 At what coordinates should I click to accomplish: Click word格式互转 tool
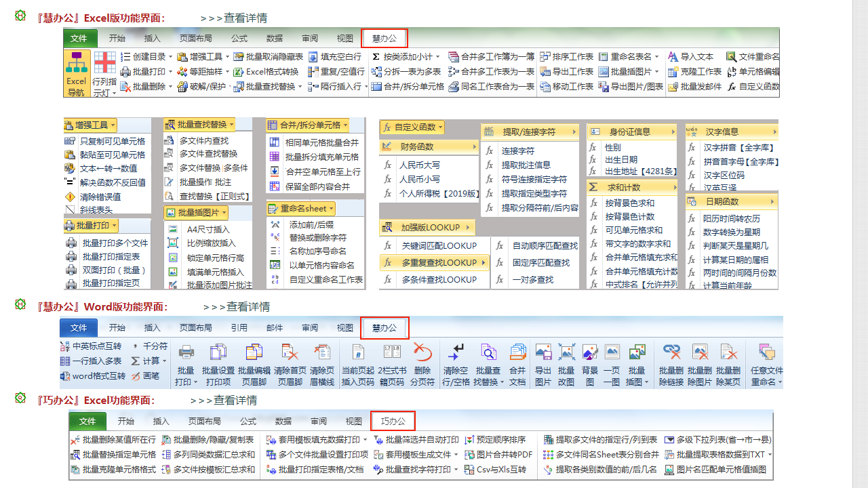click(93, 375)
